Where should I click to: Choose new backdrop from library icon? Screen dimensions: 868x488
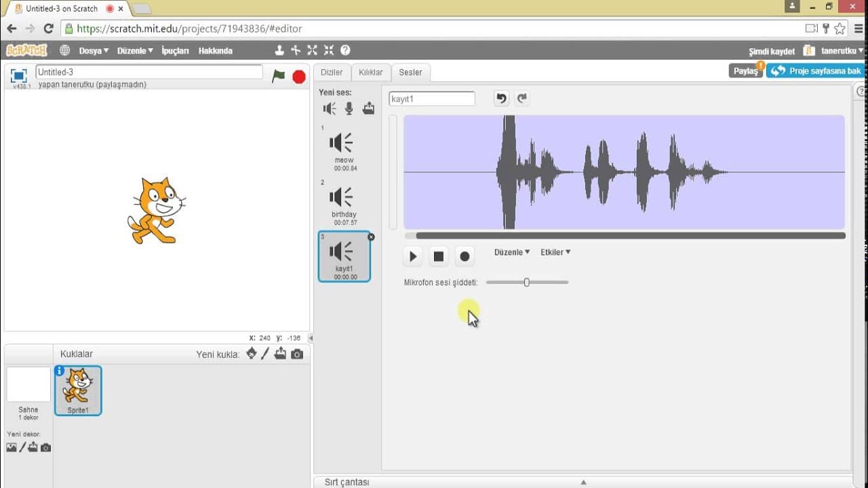pyautogui.click(x=11, y=447)
